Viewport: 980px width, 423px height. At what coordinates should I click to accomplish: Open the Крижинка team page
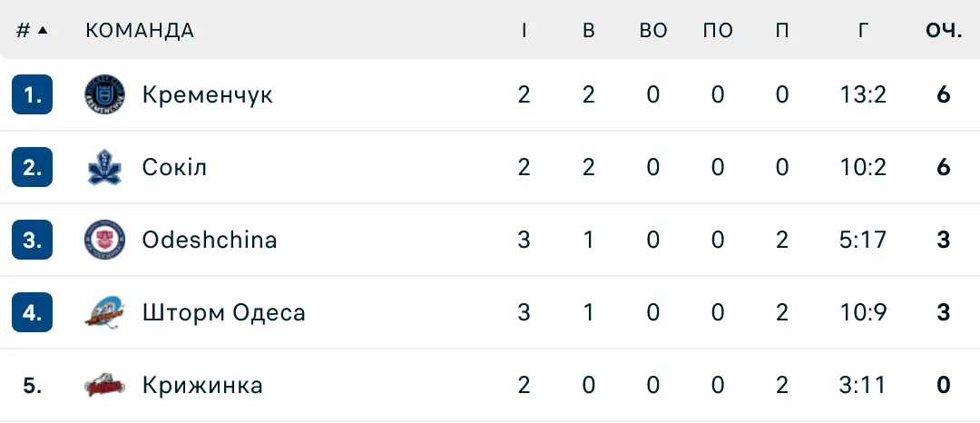point(202,385)
